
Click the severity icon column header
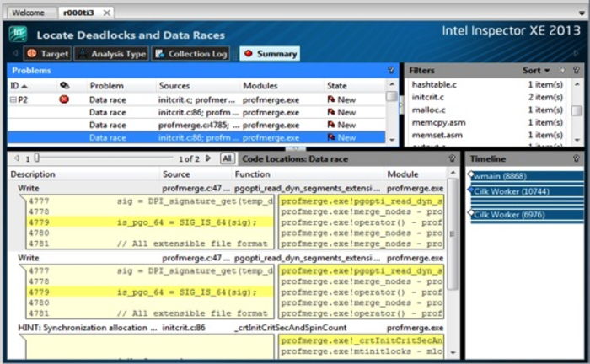pos(64,86)
